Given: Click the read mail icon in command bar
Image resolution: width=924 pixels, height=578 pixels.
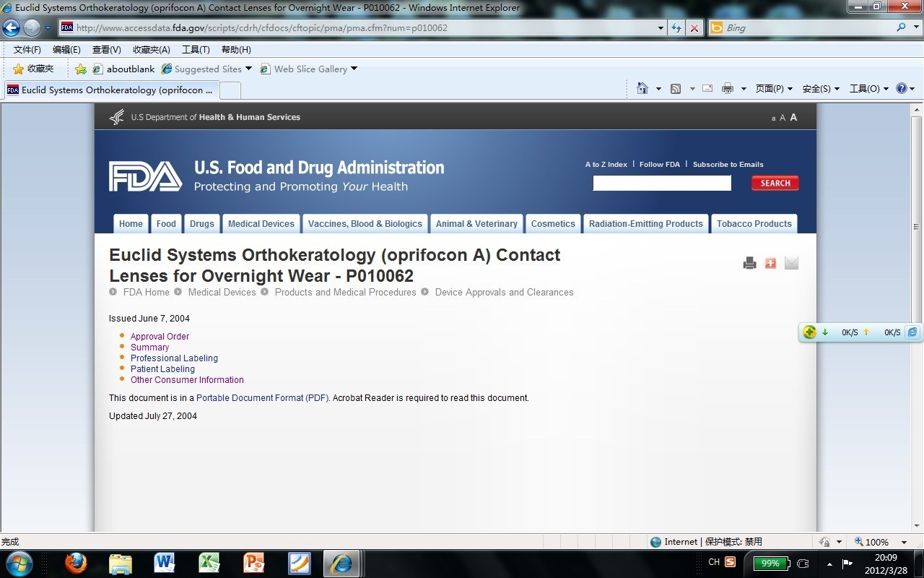Looking at the screenshot, I should click(707, 88).
